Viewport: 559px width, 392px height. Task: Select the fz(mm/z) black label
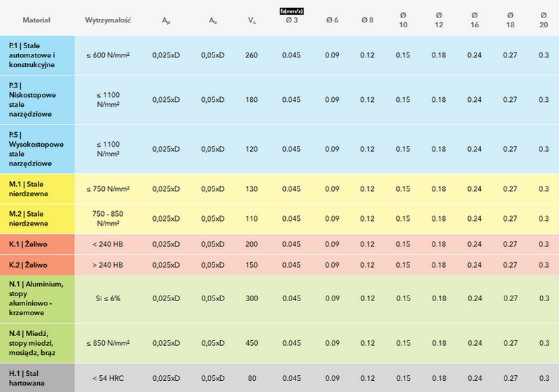291,11
